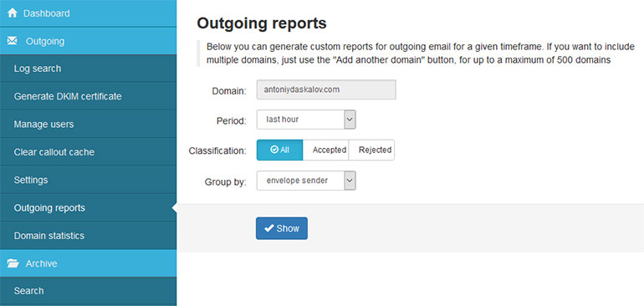Go to Log search

pyautogui.click(x=89, y=69)
